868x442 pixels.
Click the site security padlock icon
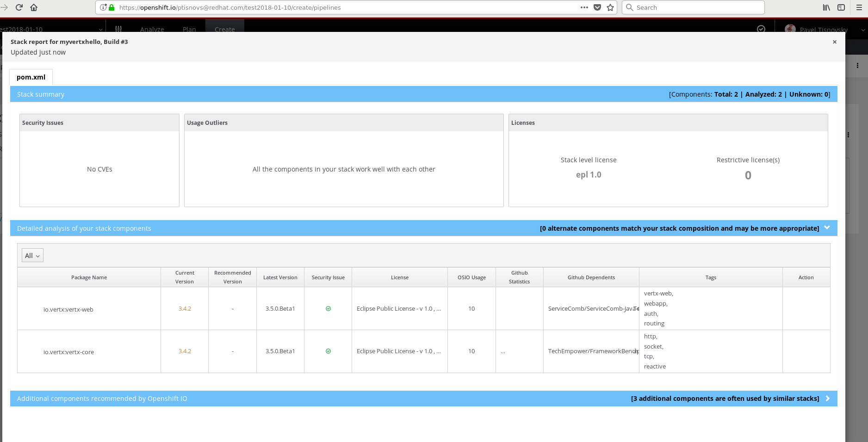point(112,7)
